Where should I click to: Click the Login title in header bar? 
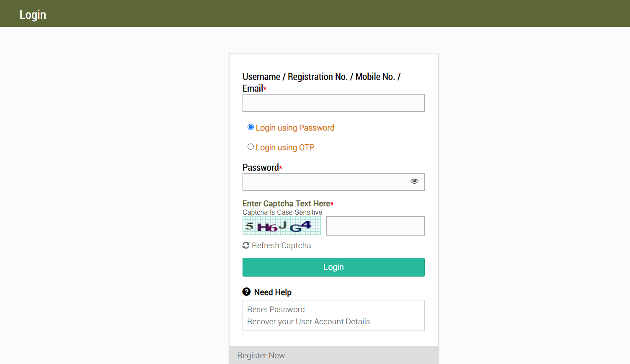point(33,15)
